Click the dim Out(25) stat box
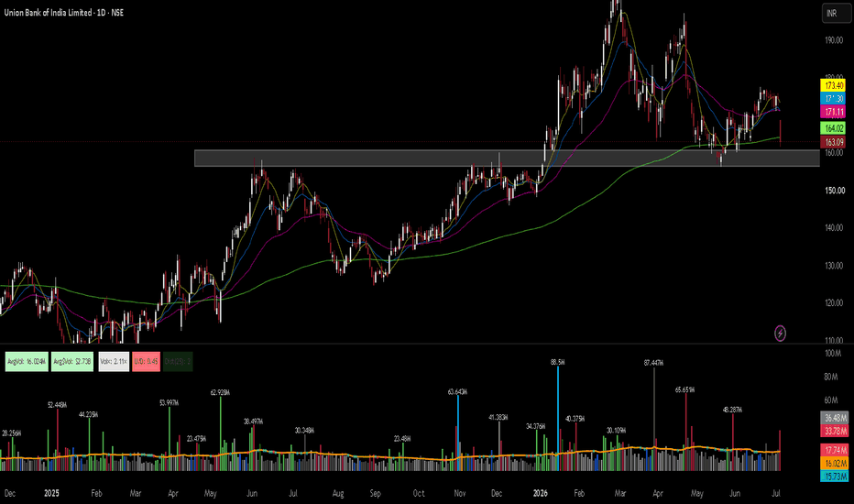Viewport: 854px width, 504px height. (x=178, y=362)
